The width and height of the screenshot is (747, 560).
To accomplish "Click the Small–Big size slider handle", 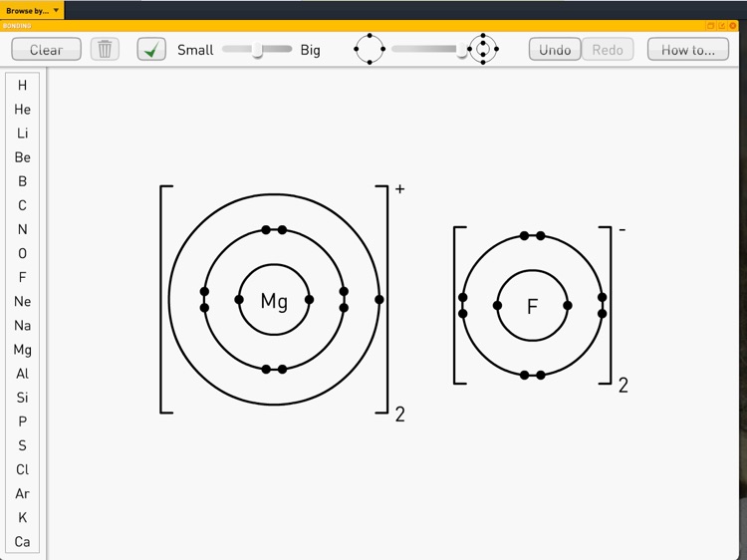I will 257,50.
